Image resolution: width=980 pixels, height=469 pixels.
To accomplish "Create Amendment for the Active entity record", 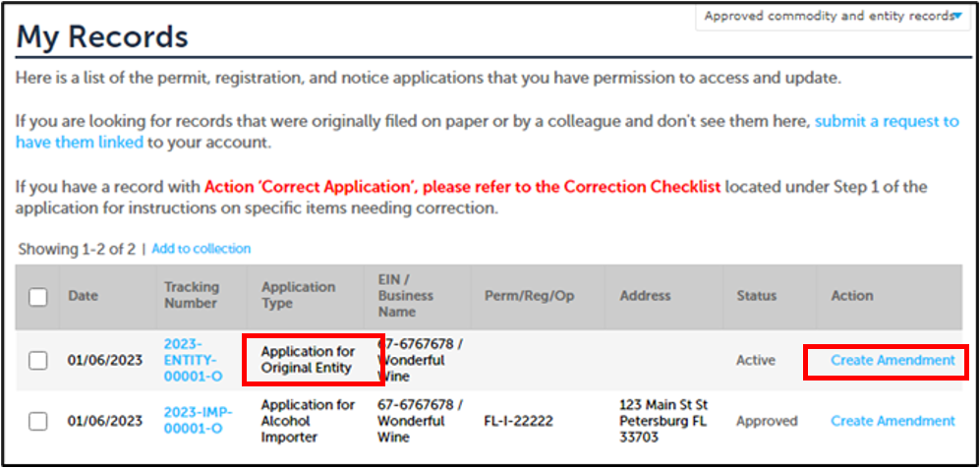I will coord(893,361).
